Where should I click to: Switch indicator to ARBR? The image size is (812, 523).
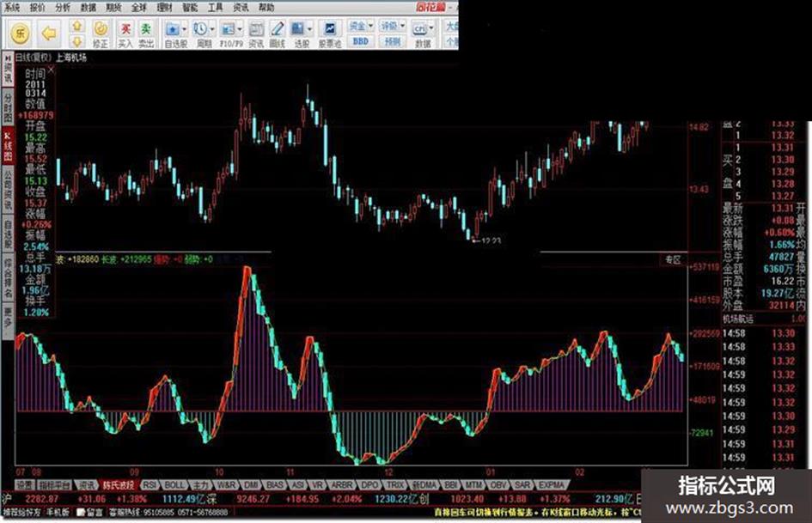[x=342, y=485]
